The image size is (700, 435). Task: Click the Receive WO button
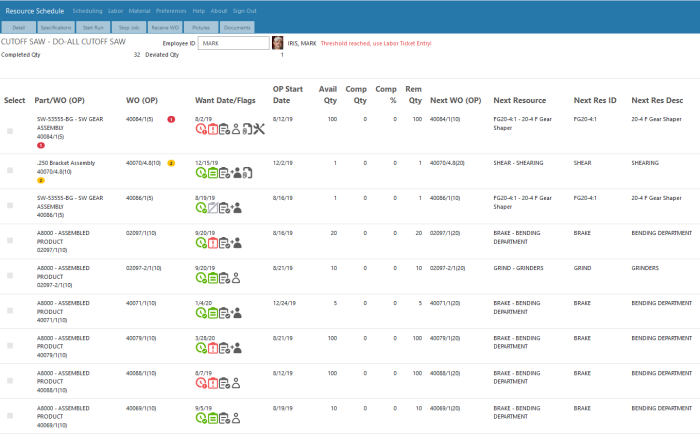165,27
